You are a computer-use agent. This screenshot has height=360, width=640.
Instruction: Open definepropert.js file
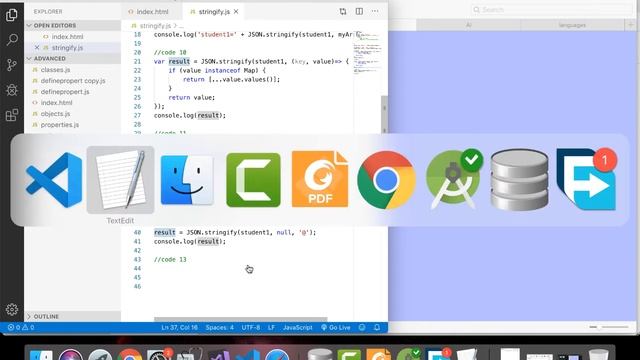pos(64,92)
